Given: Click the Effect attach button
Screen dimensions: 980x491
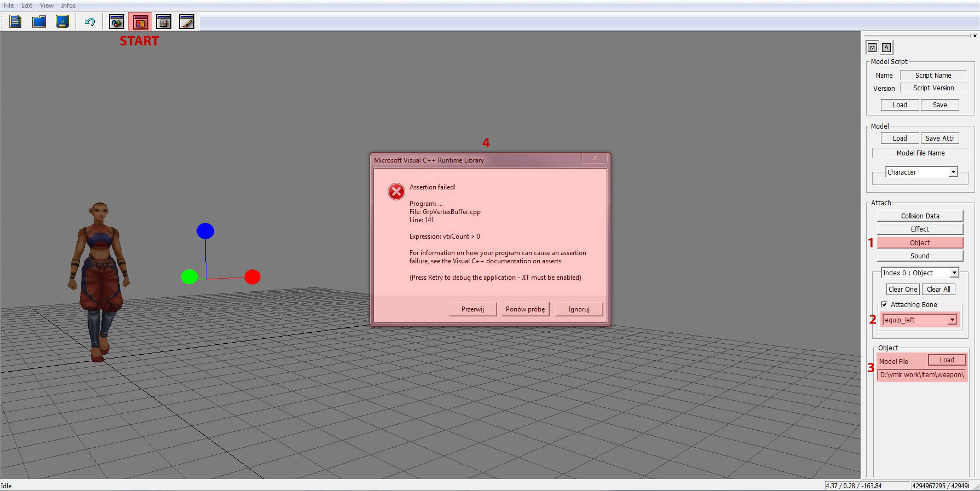Looking at the screenshot, I should click(920, 229).
